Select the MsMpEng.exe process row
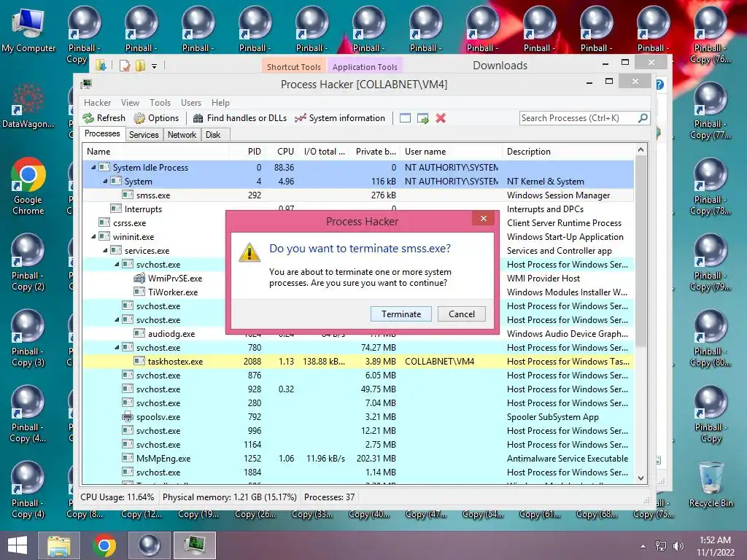Screen dimensions: 747x560 click(x=357, y=458)
